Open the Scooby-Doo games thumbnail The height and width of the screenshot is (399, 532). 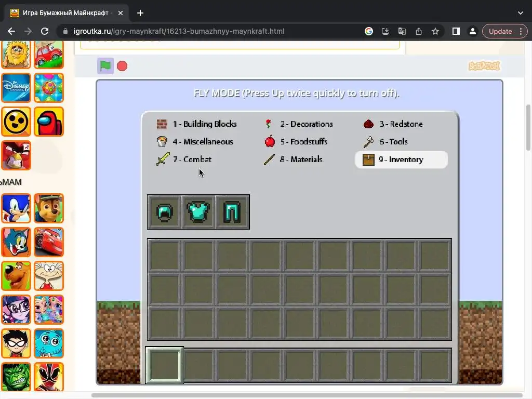pyautogui.click(x=16, y=276)
